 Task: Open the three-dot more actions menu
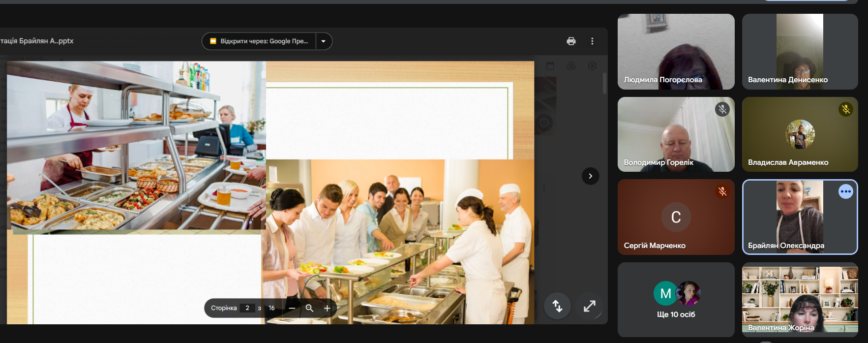(592, 41)
